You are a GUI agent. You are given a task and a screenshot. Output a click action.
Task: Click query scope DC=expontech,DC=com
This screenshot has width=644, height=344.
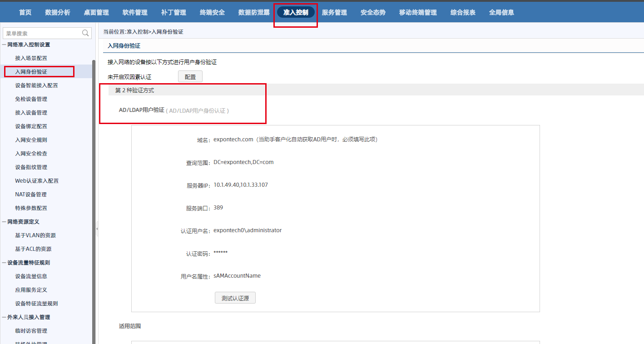coord(243,162)
